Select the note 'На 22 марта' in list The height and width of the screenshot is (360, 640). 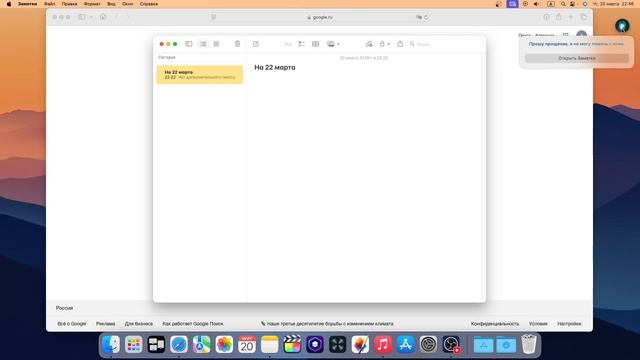[x=200, y=74]
